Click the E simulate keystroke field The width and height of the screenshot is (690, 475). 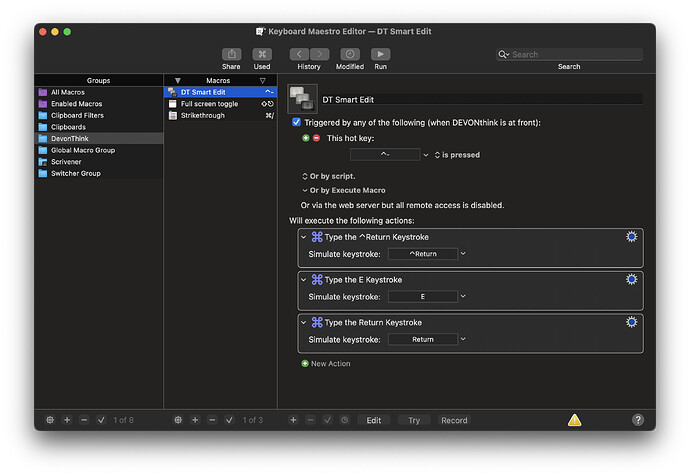(423, 297)
